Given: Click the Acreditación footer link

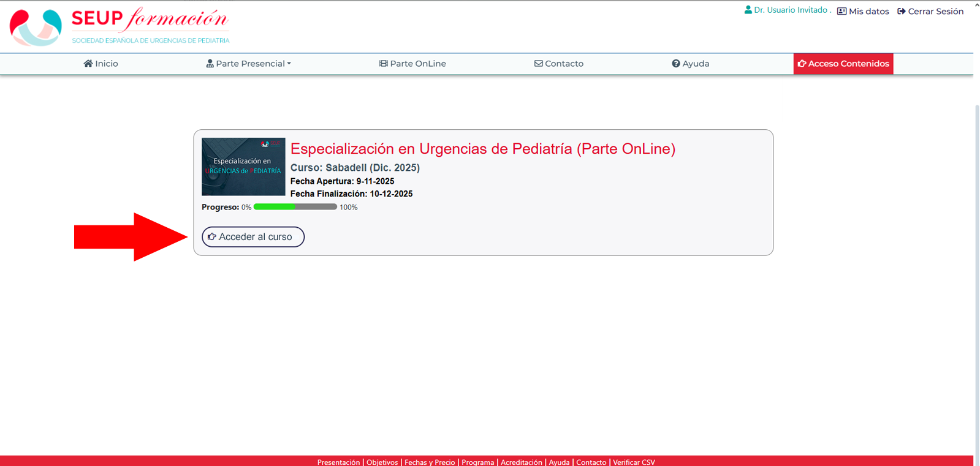Looking at the screenshot, I should coord(521,462).
